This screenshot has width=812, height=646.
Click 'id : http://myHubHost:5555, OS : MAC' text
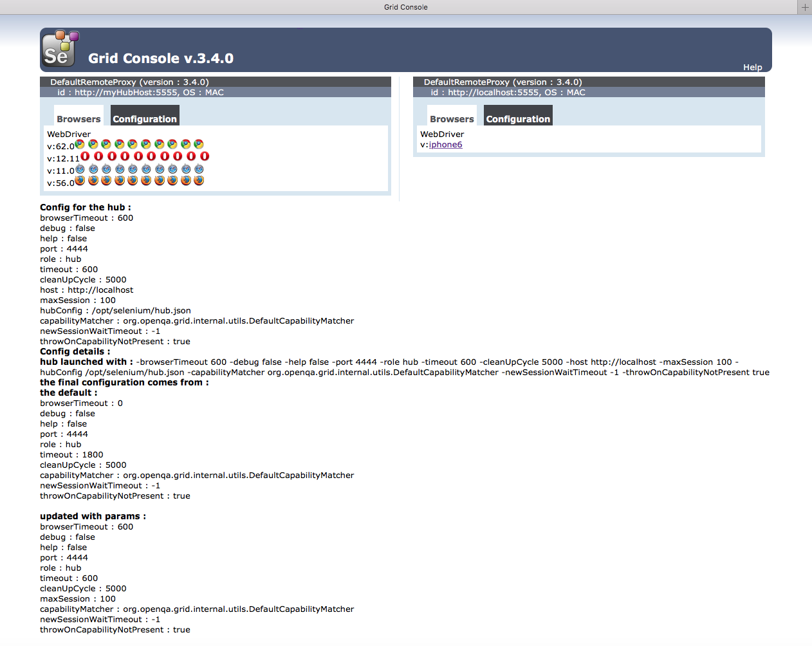pyautogui.click(x=141, y=93)
